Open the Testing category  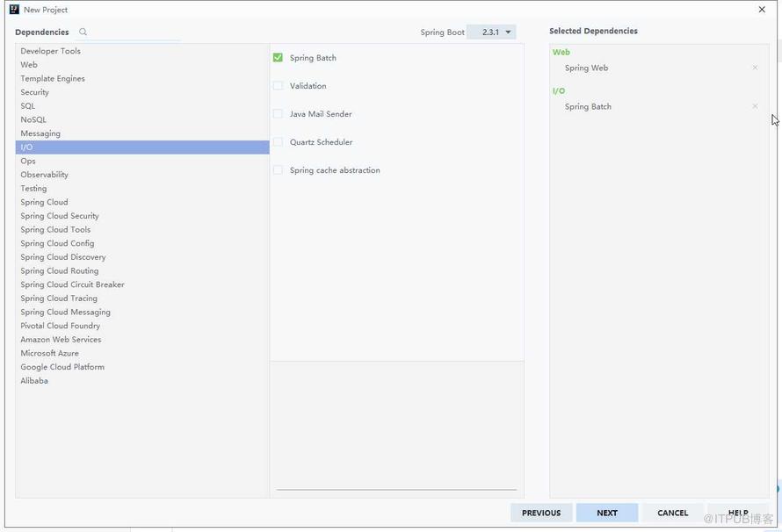click(142, 188)
